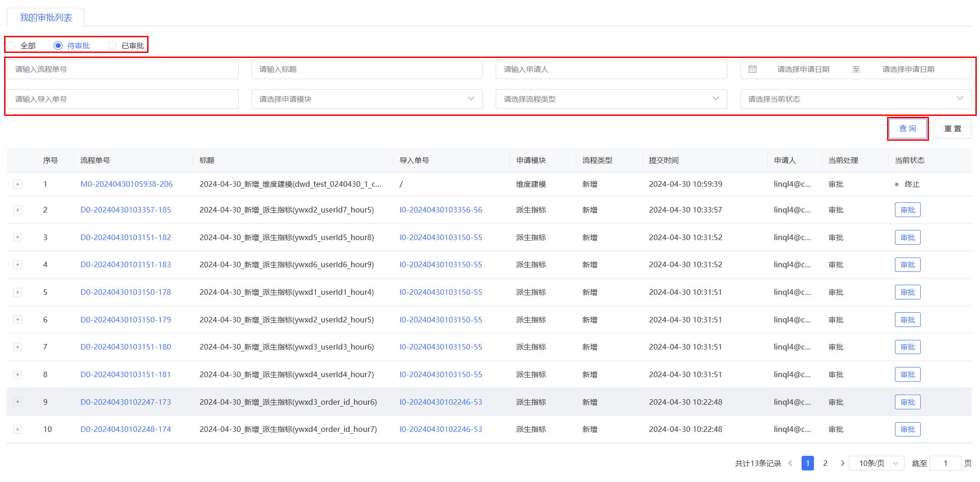Open the 10条/页 page size dropdown
Screen dimensions: 980x482
click(877, 463)
